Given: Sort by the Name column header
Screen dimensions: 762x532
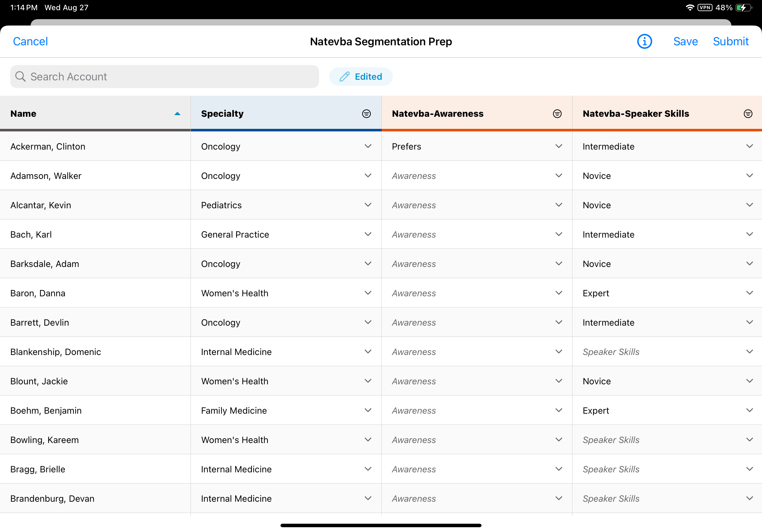Looking at the screenshot, I should (x=23, y=114).
